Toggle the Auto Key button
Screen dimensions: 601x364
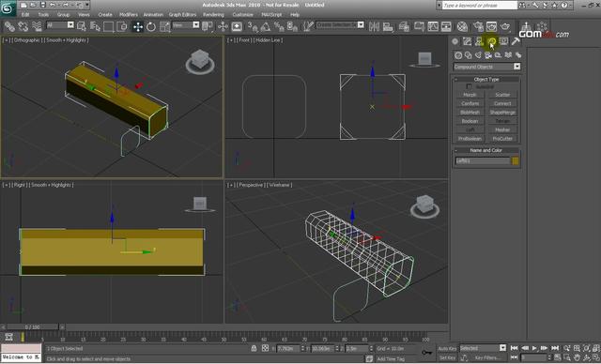click(x=447, y=348)
